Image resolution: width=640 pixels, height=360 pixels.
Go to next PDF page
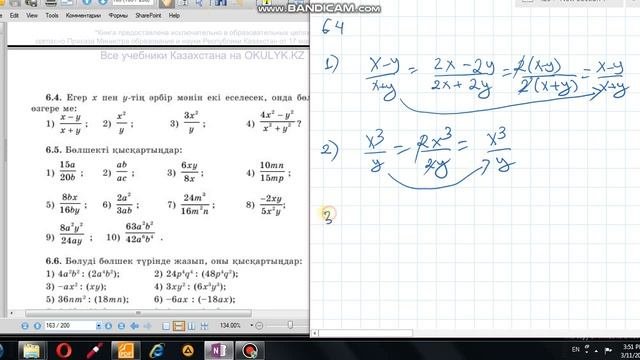coord(109,326)
